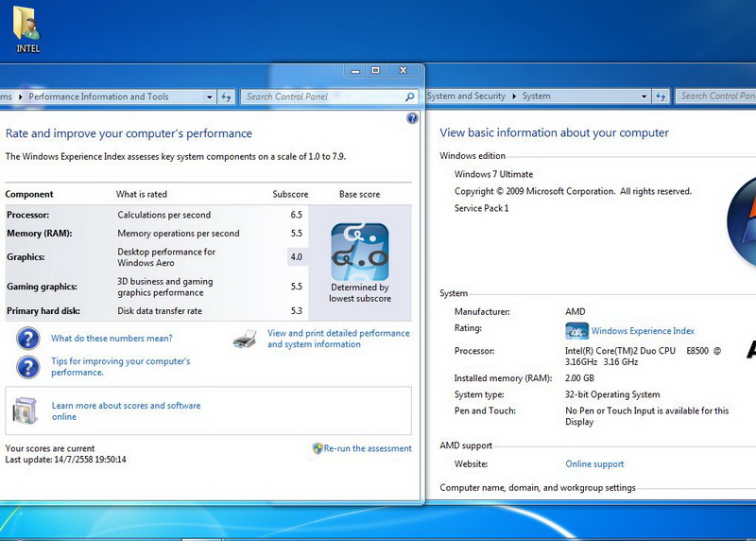Minimize the Performance Information window
This screenshot has width=756, height=541.
[356, 71]
